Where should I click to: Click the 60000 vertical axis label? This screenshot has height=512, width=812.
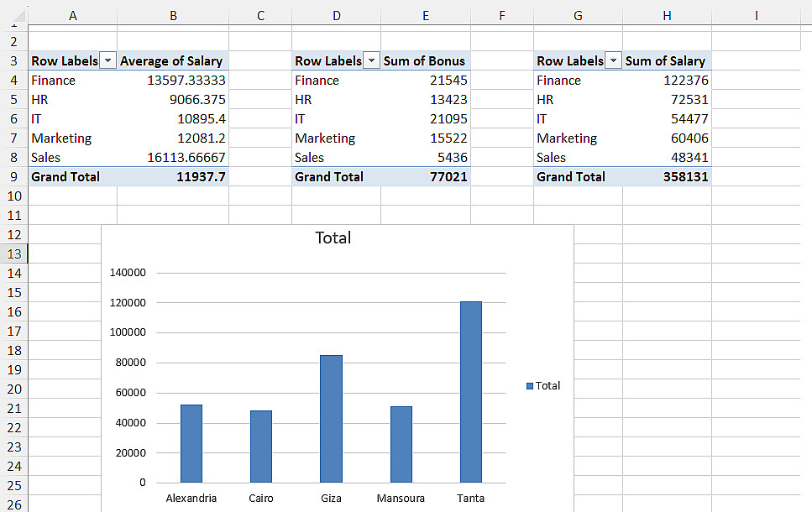(x=130, y=393)
